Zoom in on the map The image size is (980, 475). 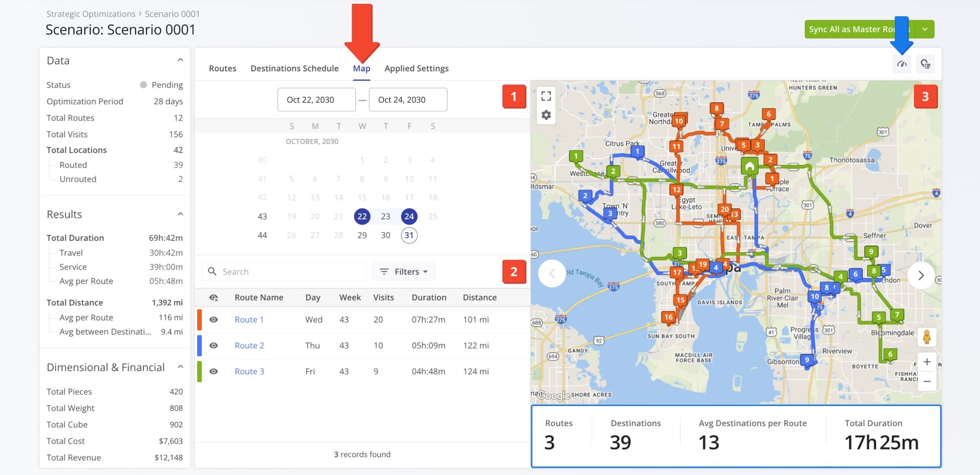926,362
